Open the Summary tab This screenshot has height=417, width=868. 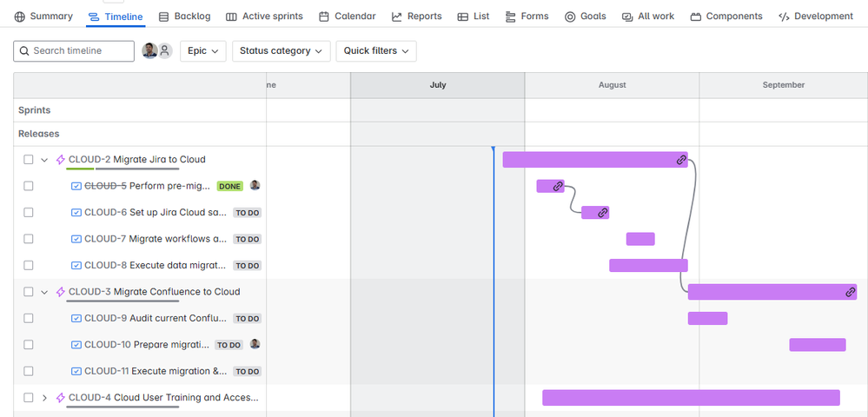click(x=43, y=16)
